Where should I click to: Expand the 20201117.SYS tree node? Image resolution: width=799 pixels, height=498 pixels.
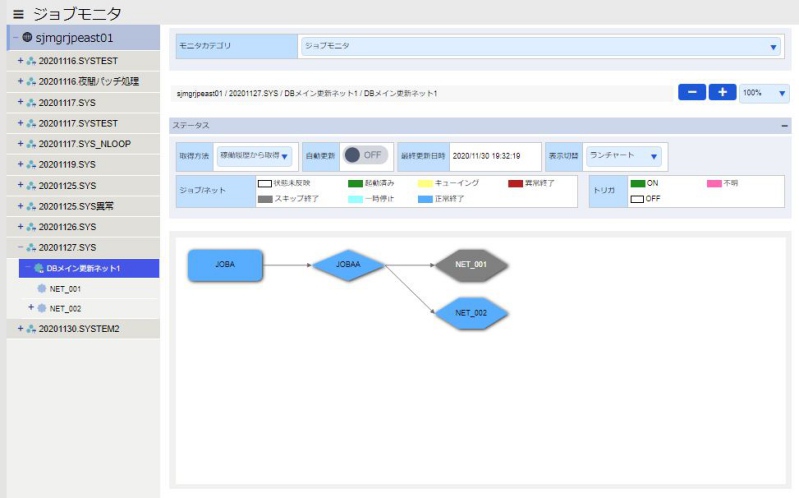tap(20, 102)
